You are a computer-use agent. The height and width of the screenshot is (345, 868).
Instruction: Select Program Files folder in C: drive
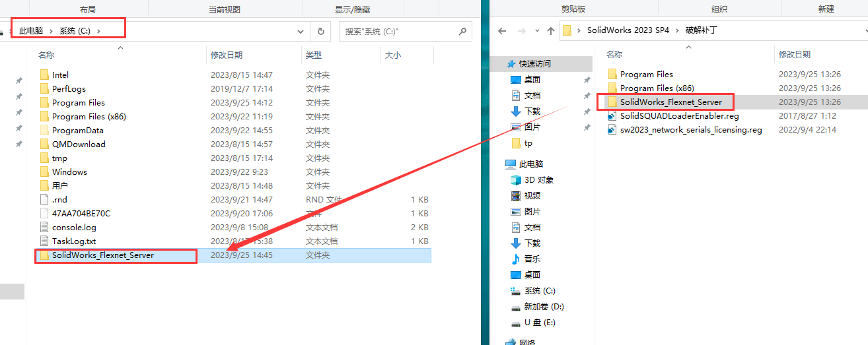pyautogui.click(x=79, y=102)
